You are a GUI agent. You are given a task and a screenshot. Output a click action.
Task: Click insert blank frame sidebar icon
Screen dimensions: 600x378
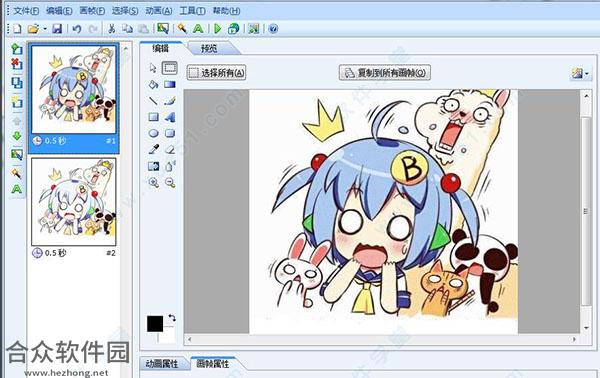(x=16, y=102)
